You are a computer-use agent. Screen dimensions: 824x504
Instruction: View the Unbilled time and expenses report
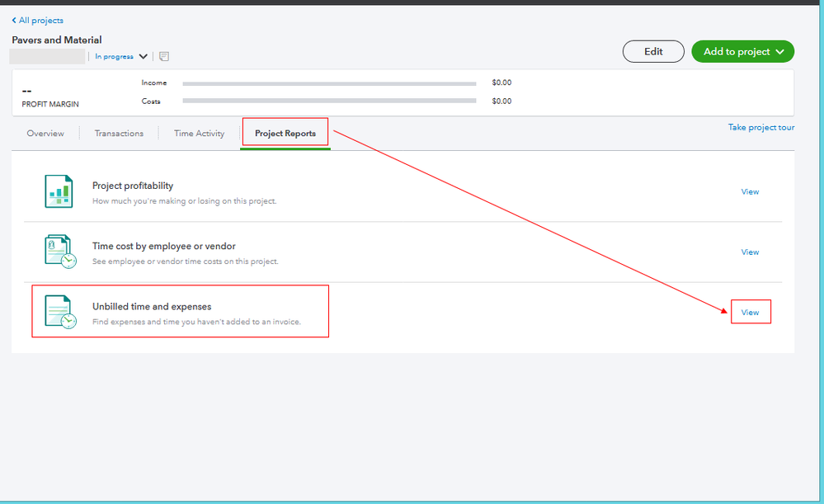coord(750,312)
